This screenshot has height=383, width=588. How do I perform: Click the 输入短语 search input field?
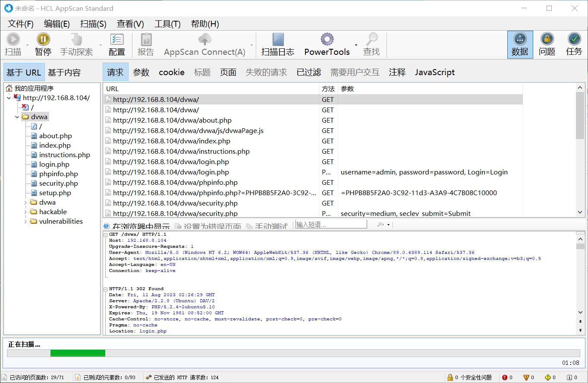pyautogui.click(x=331, y=225)
